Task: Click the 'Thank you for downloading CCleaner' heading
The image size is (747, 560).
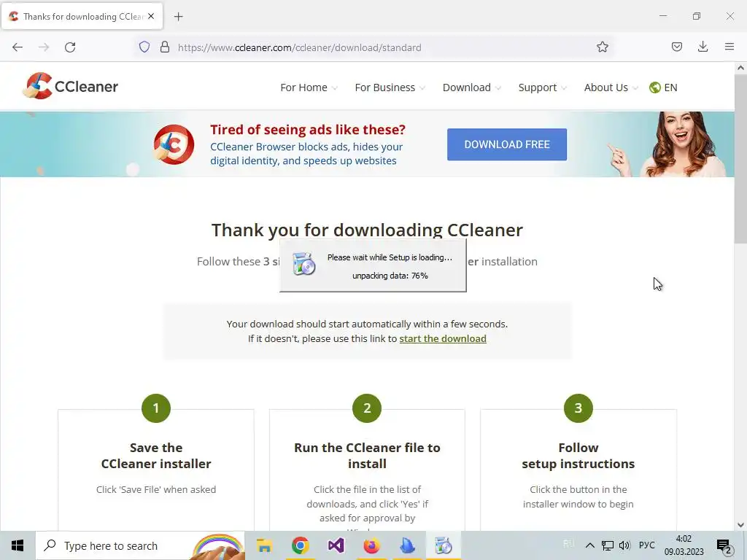Action: pos(367,230)
